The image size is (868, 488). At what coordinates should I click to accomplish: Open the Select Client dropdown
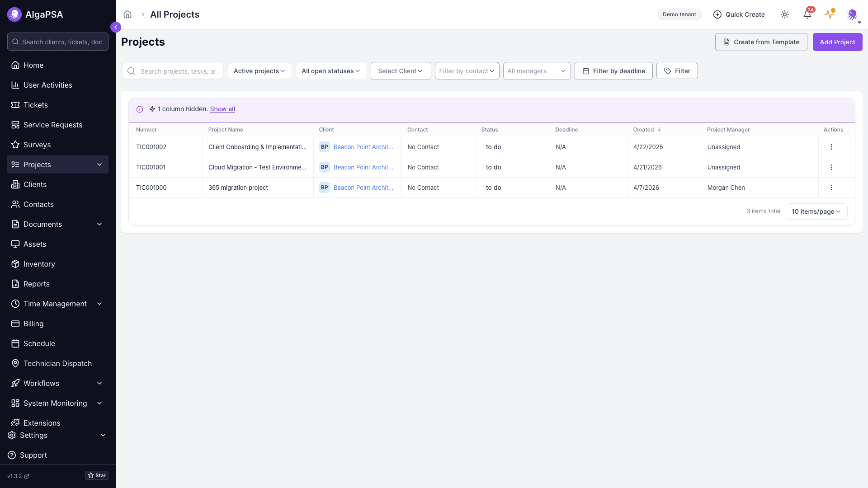pos(401,71)
